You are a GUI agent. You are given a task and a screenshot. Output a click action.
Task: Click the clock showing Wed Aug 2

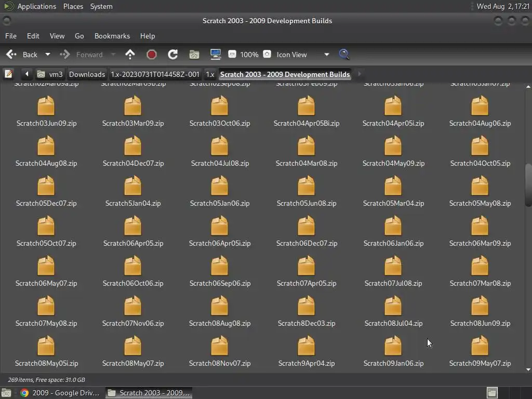pos(503,6)
